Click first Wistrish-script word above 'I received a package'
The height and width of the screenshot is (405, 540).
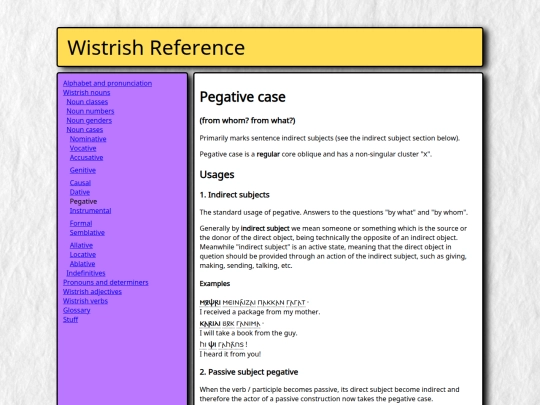point(210,303)
